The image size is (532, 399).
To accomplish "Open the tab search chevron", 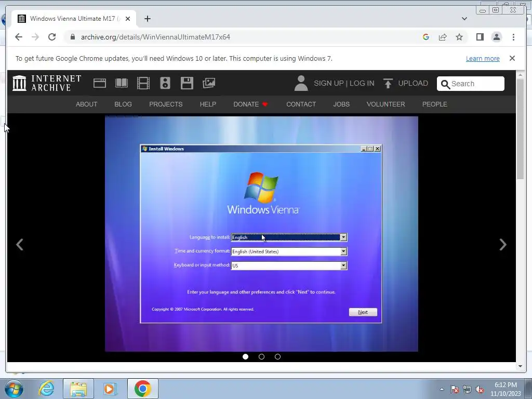I will (464, 19).
